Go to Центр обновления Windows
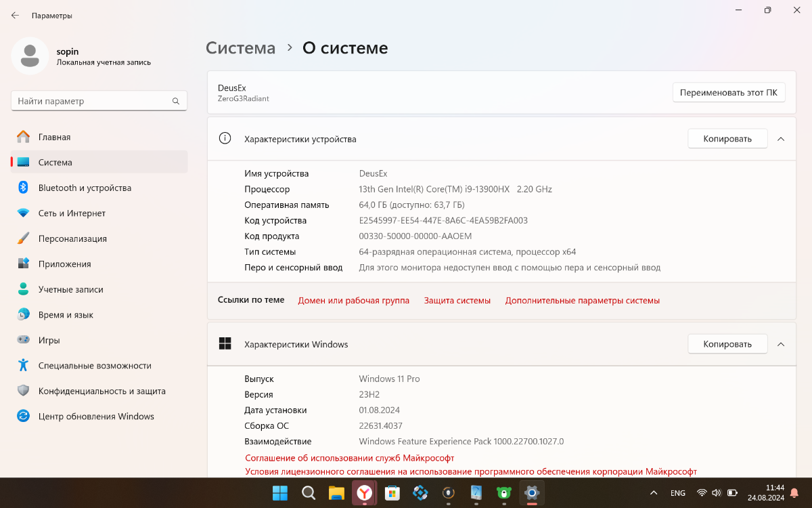This screenshot has width=812, height=508. pos(96,417)
